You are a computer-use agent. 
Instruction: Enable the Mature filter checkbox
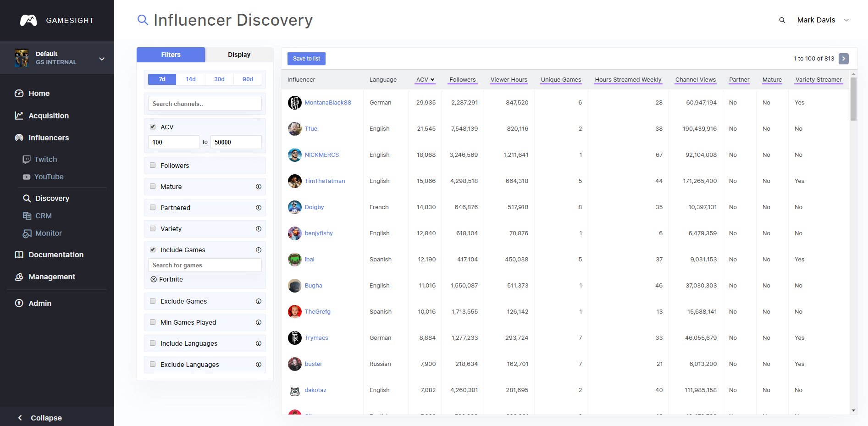point(153,186)
